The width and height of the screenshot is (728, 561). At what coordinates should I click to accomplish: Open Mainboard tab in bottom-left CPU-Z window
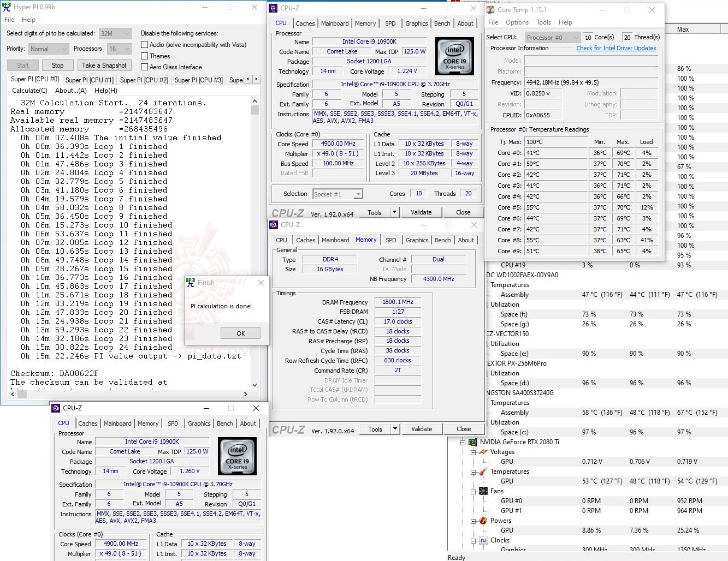(117, 423)
